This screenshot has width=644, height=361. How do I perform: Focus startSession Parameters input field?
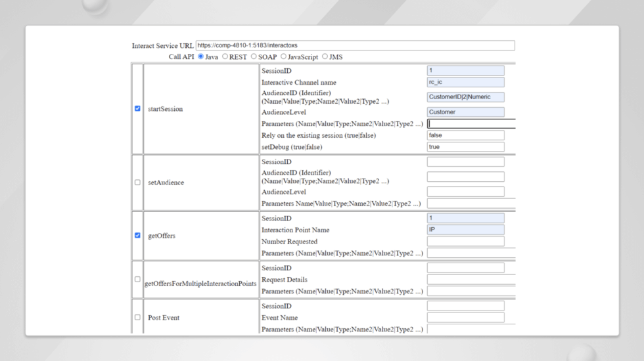click(472, 123)
